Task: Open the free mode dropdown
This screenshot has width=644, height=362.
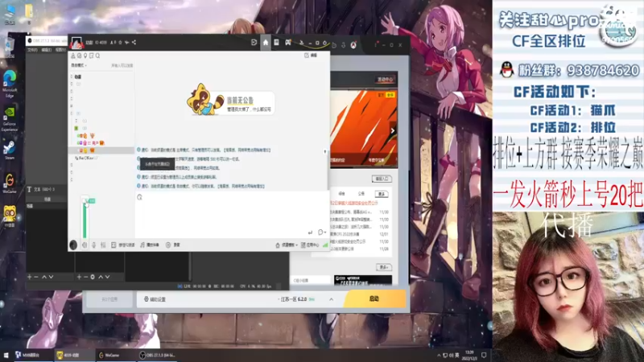Action: click(79, 65)
